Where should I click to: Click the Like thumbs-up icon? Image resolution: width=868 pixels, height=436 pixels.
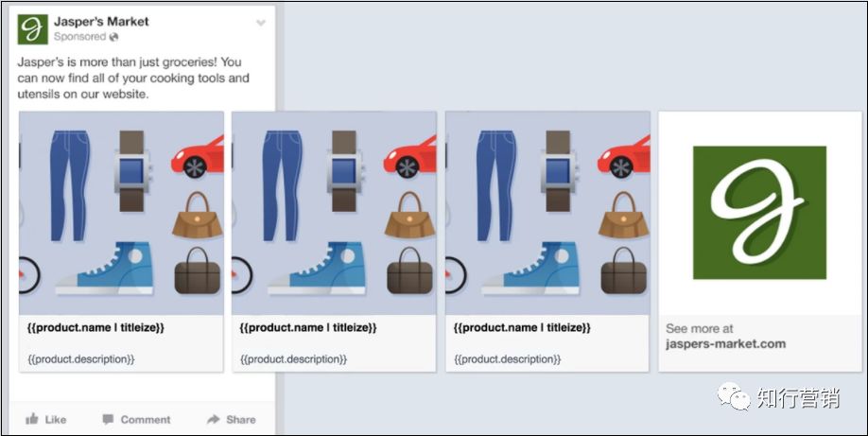tap(32, 419)
